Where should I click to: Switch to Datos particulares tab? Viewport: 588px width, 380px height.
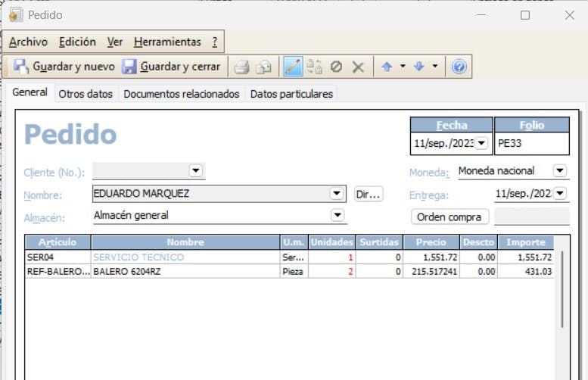291,94
